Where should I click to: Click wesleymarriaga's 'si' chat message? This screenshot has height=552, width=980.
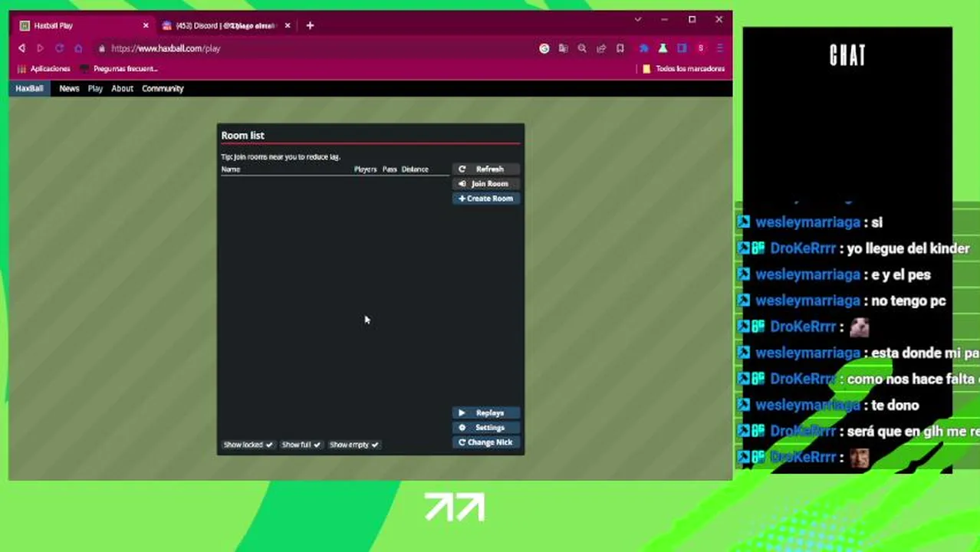coord(877,222)
